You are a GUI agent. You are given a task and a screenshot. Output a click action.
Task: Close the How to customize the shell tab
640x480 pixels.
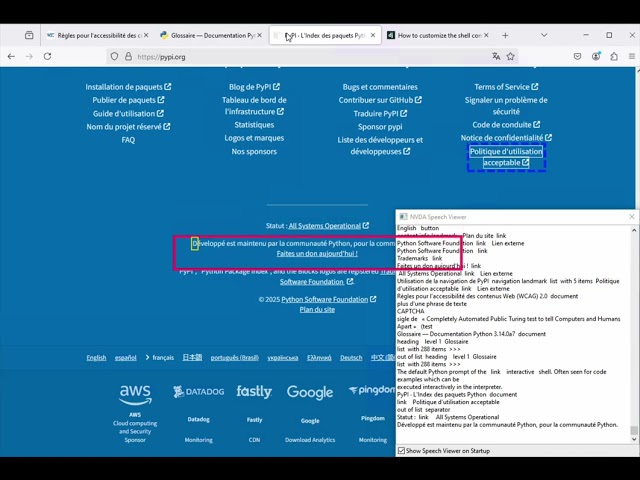(x=486, y=36)
